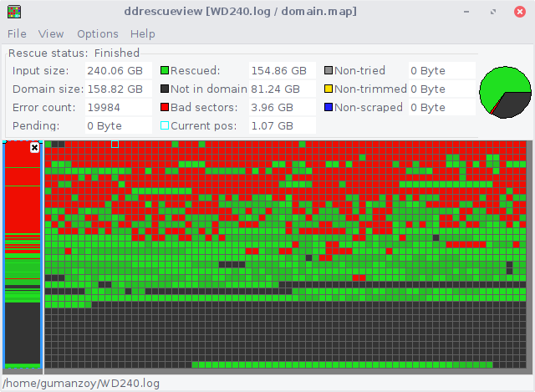The height and width of the screenshot is (392, 535).
Task: Open the View menu
Action: point(51,33)
